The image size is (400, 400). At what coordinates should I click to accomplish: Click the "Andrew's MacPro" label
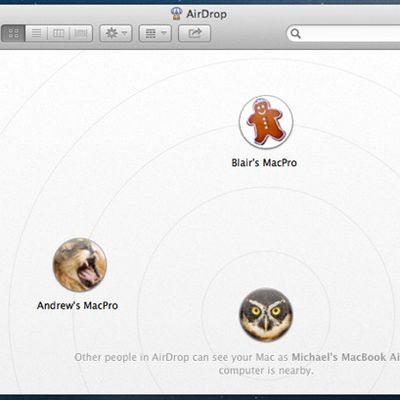(x=77, y=305)
